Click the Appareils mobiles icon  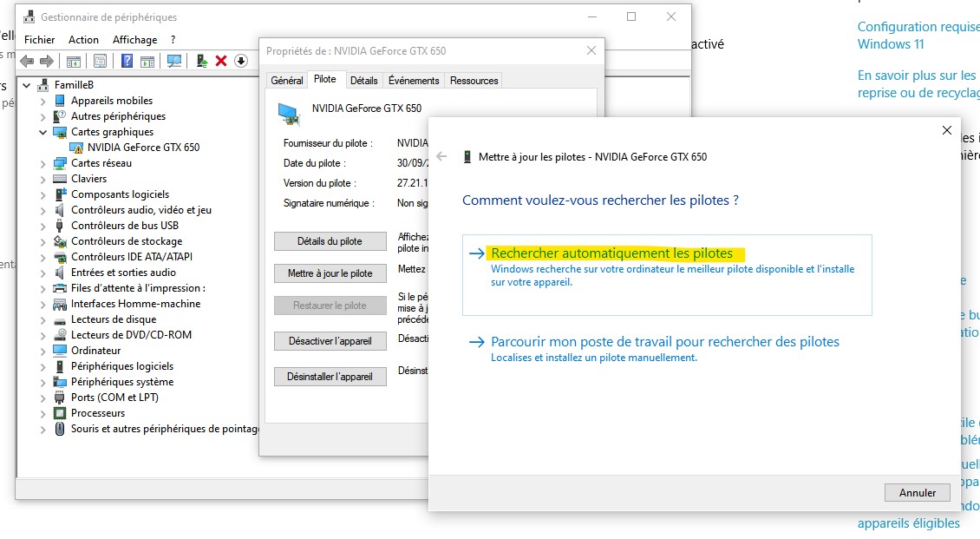(60, 100)
